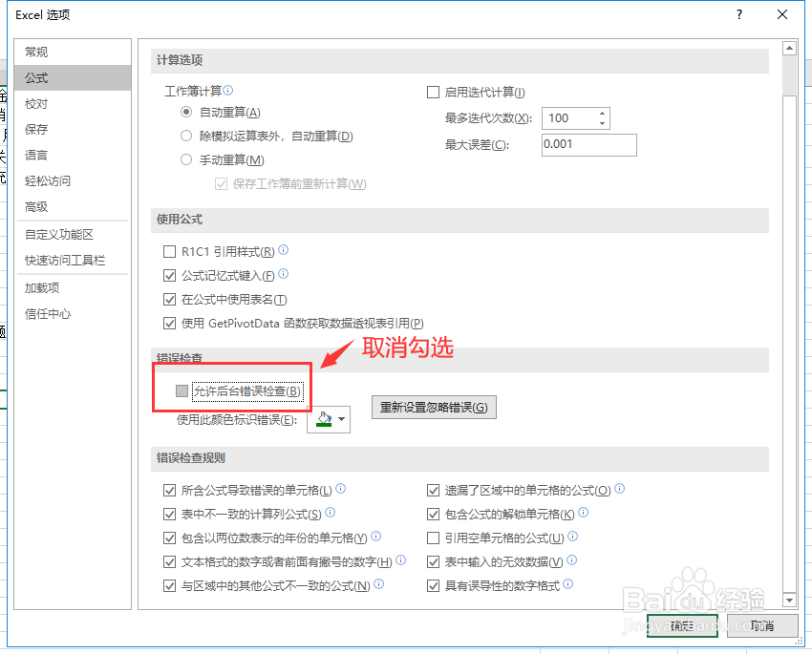Click the 最多迭代次数 input field
The height and width of the screenshot is (654, 812).
tap(569, 118)
